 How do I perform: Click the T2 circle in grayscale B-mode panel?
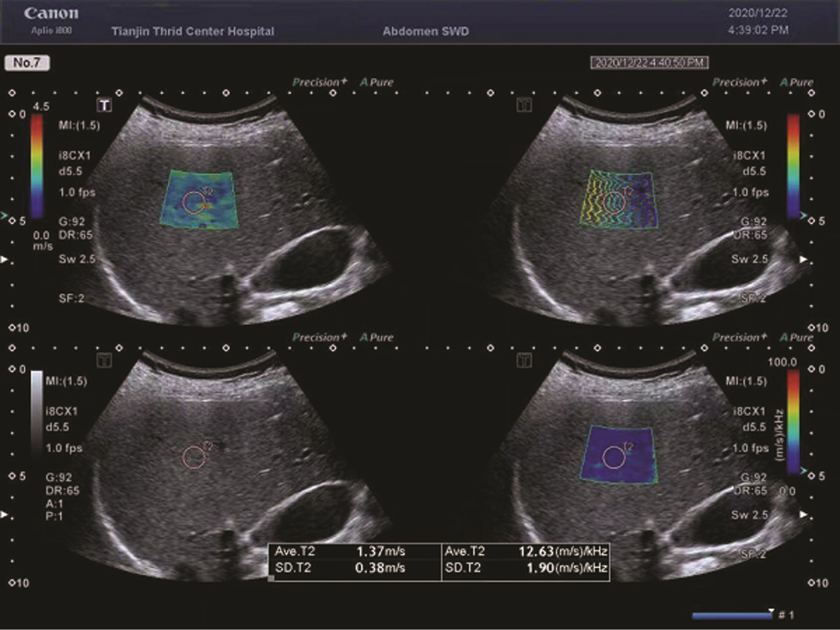[x=194, y=457]
